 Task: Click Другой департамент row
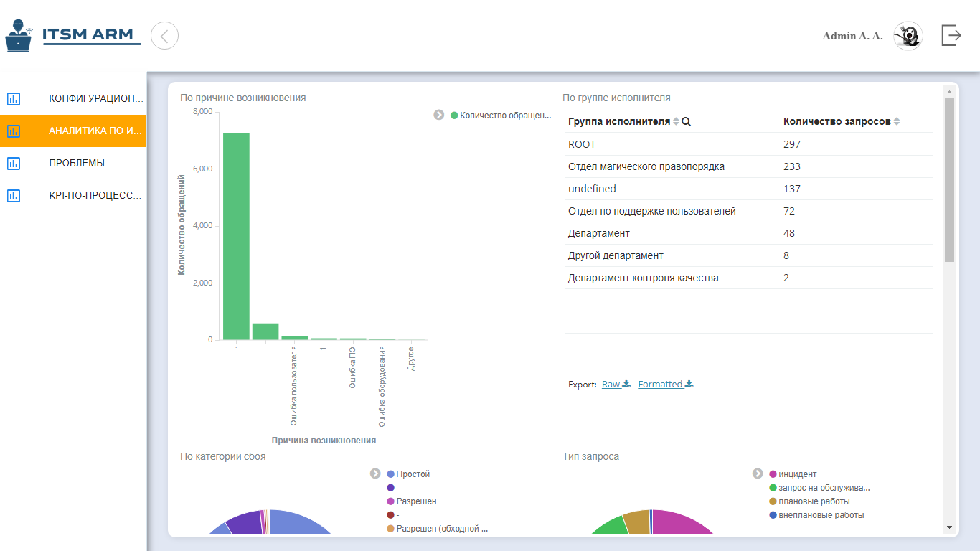tap(748, 255)
